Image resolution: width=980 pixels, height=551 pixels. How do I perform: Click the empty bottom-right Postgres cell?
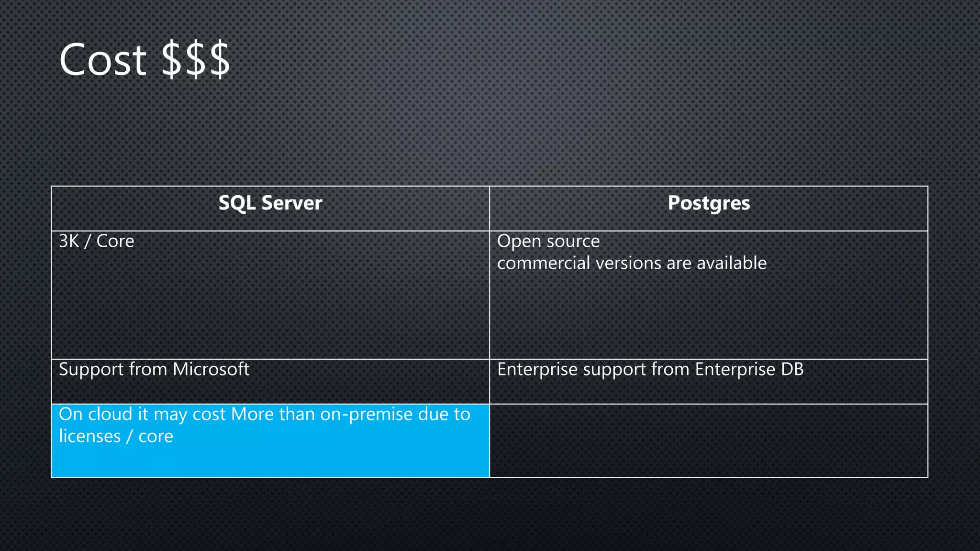709,441
